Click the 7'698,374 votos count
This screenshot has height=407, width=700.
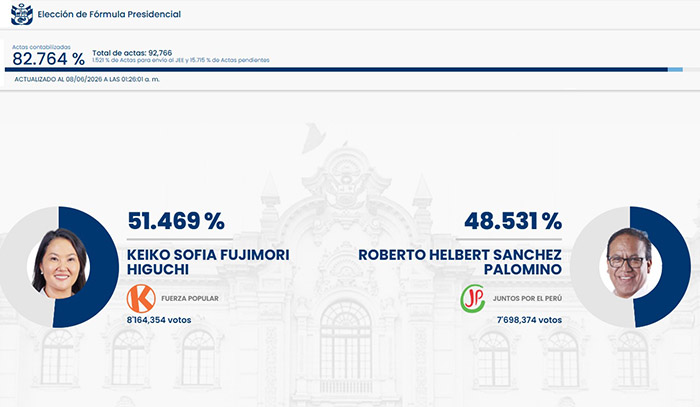(529, 320)
